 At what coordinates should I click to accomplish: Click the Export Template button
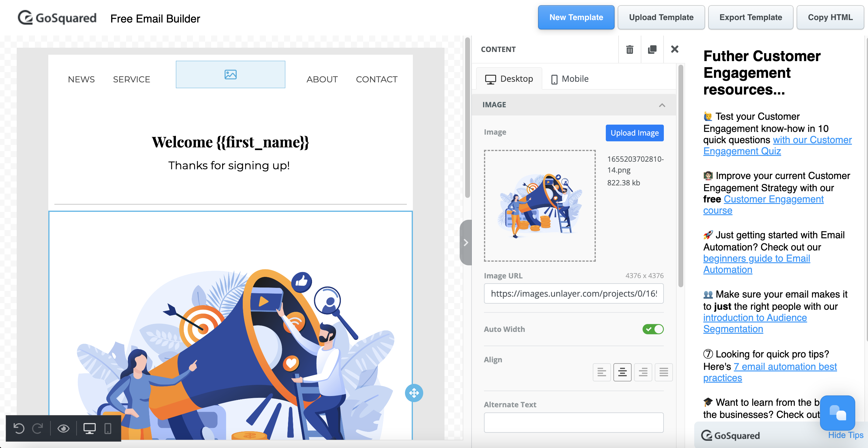pos(750,18)
